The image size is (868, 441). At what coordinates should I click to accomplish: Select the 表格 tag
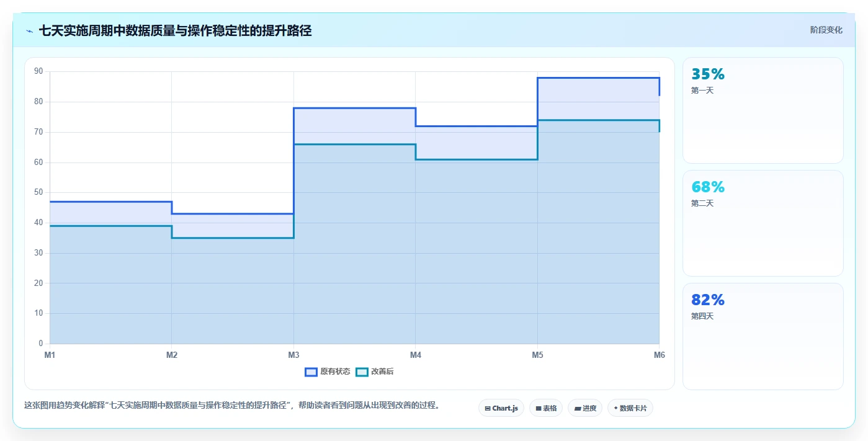546,408
